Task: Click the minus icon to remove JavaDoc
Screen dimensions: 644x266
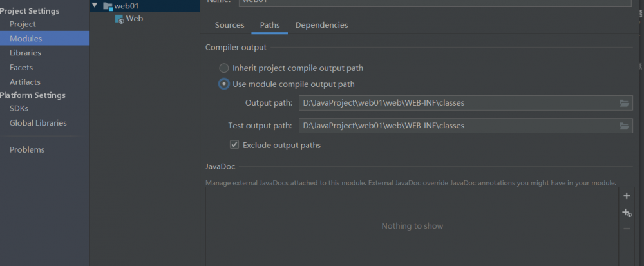Action: tap(627, 229)
